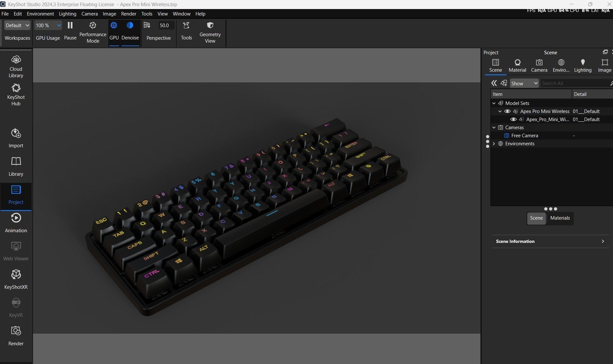Collapse the scene tree double-chevron icon
This screenshot has height=364, width=613.
(x=494, y=83)
